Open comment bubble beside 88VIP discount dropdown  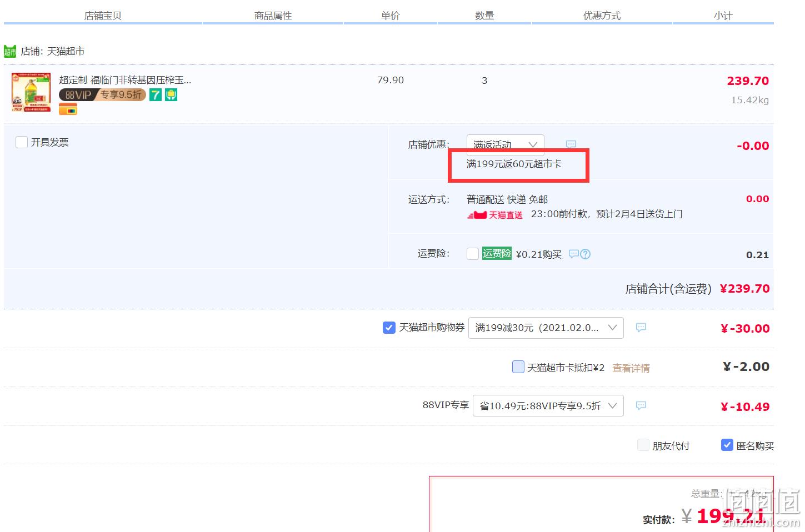(x=641, y=406)
